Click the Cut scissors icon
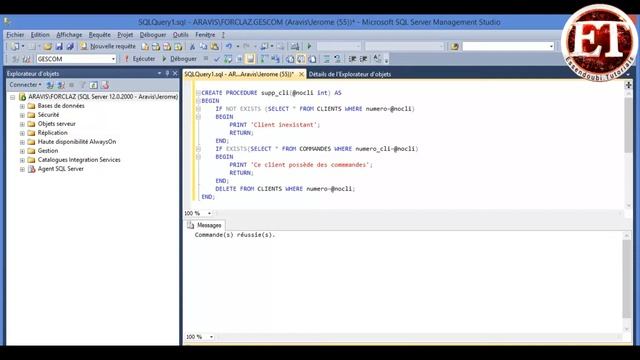The height and width of the screenshot is (360, 640). (192, 47)
